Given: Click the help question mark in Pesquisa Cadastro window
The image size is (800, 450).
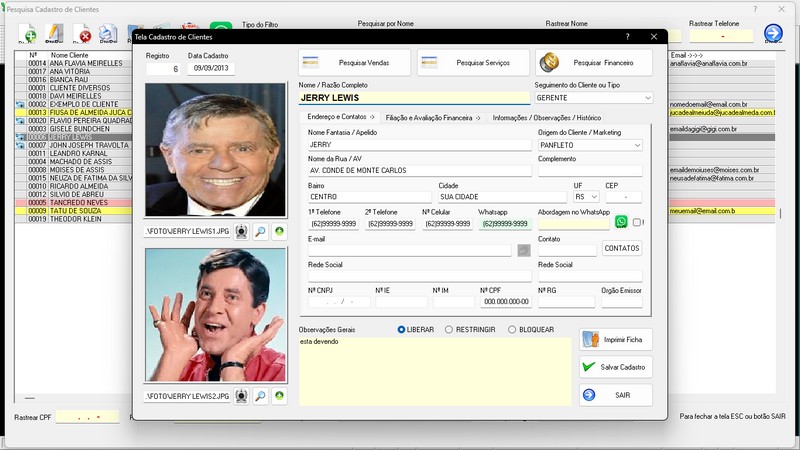Looking at the screenshot, I should point(755,9).
